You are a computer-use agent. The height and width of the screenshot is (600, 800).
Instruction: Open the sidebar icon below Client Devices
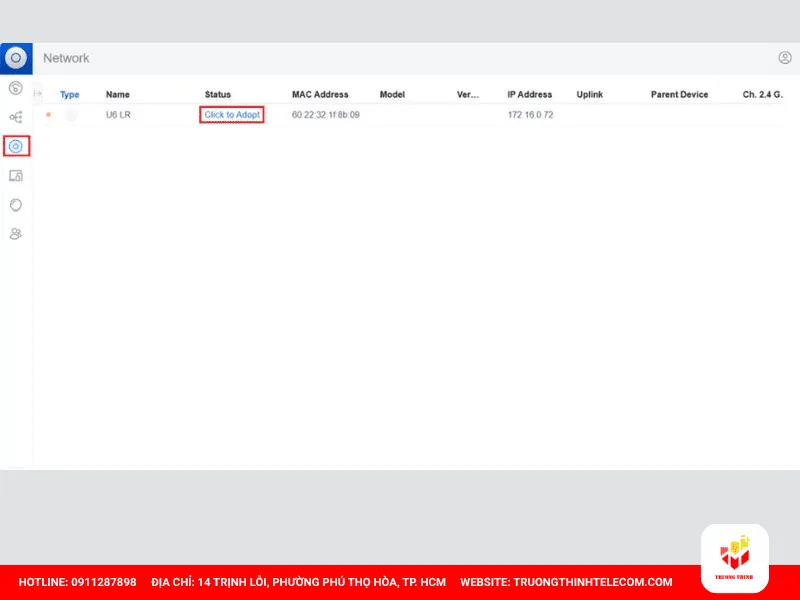click(16, 205)
